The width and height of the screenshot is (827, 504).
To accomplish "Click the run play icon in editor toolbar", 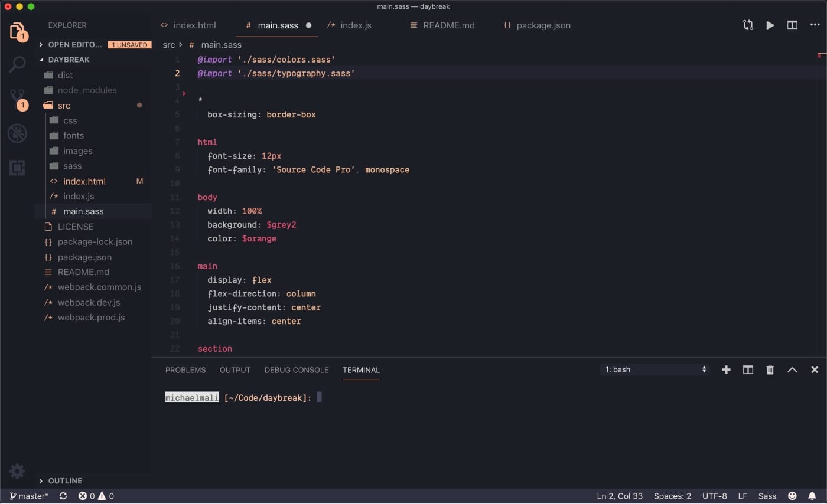I will click(770, 25).
